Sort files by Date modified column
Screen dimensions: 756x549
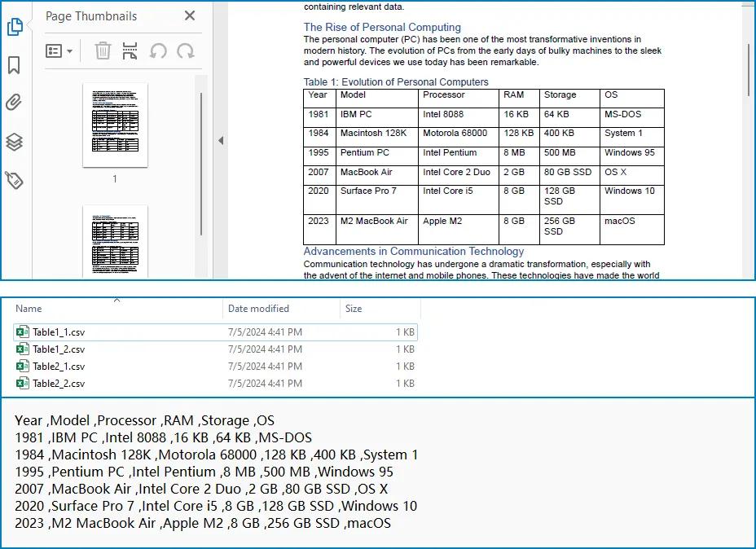(x=258, y=309)
